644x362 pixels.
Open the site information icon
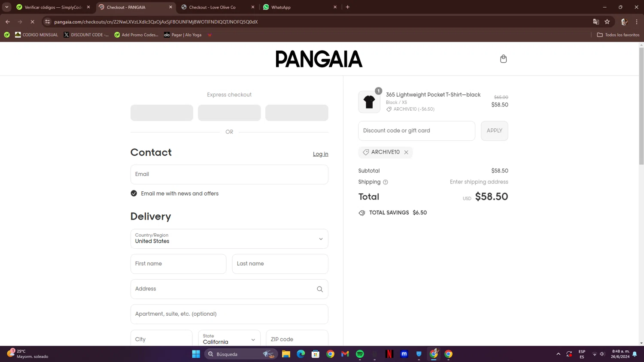[48, 22]
